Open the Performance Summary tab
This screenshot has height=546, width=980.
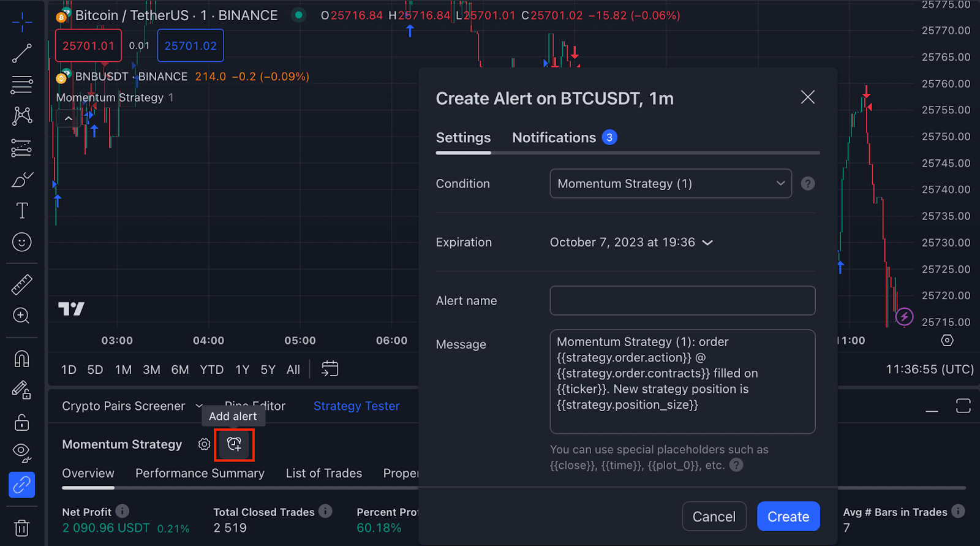point(200,473)
